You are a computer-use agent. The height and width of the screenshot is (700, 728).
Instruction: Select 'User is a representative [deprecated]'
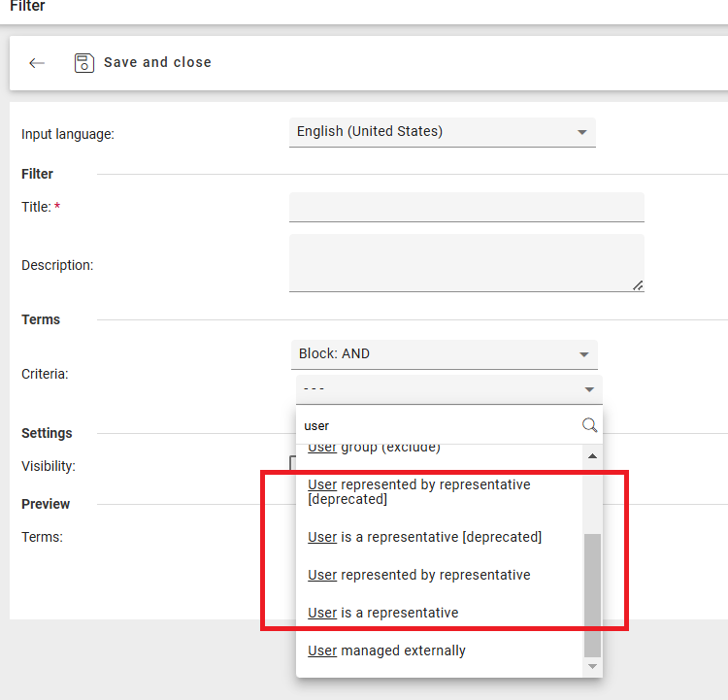(424, 537)
